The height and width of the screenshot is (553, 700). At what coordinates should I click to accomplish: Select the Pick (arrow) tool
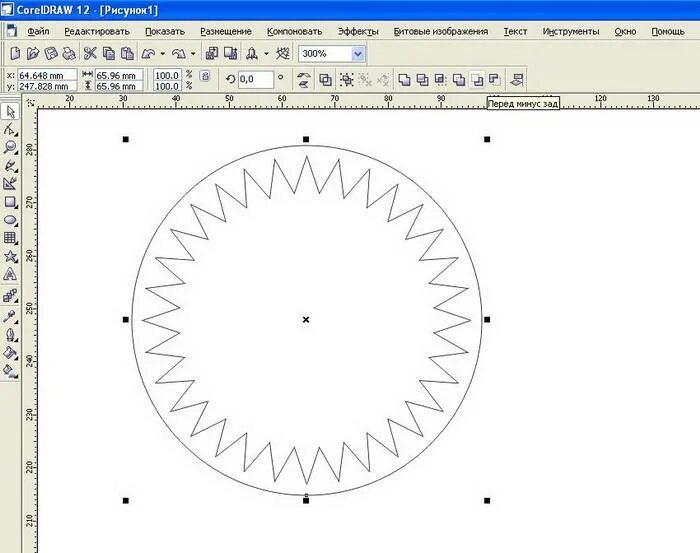coord(10,112)
